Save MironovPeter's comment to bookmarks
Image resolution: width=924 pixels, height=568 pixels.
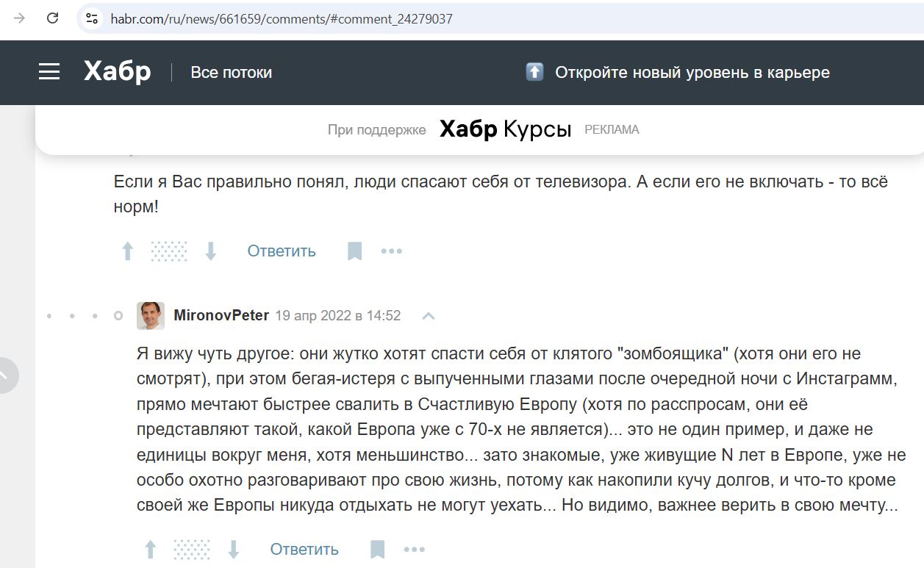379,548
